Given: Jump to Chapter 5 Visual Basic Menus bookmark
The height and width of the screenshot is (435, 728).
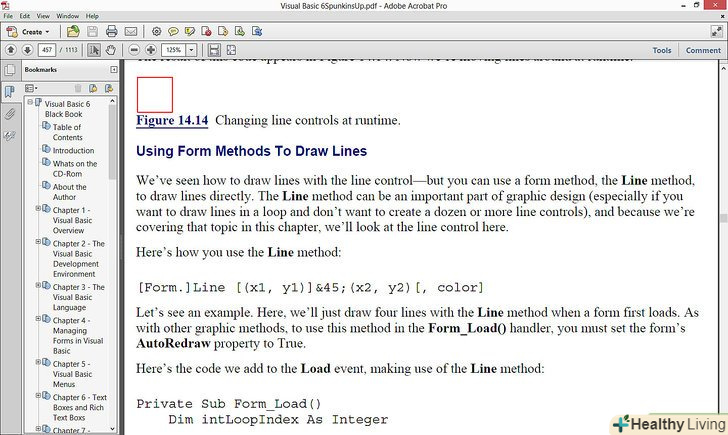Looking at the screenshot, I should [x=72, y=374].
